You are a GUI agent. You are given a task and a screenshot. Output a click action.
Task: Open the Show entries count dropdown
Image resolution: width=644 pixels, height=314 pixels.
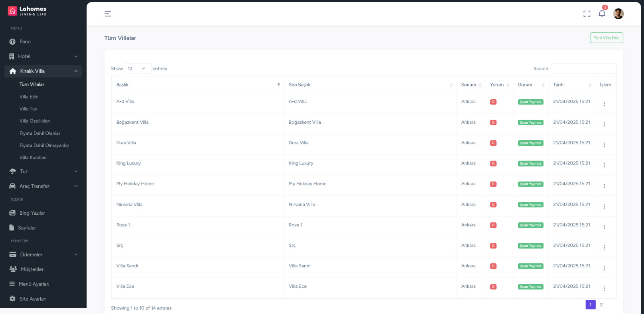coord(138,68)
